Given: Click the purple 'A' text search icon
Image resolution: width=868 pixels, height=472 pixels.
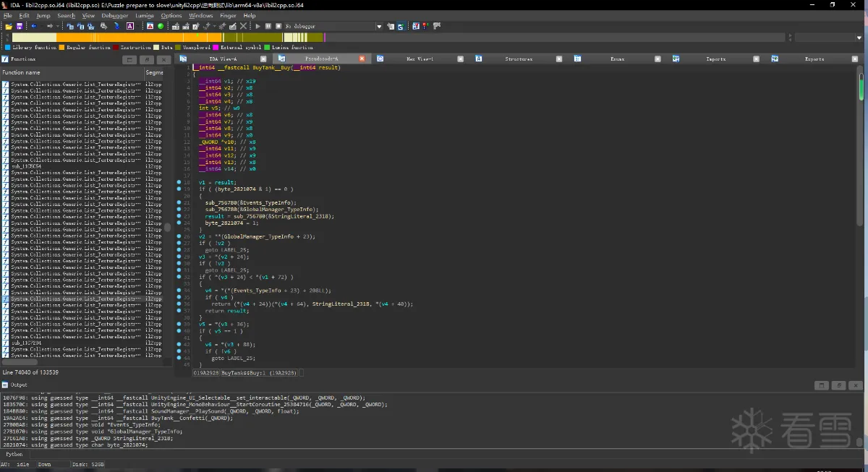Looking at the screenshot, I should point(130,26).
